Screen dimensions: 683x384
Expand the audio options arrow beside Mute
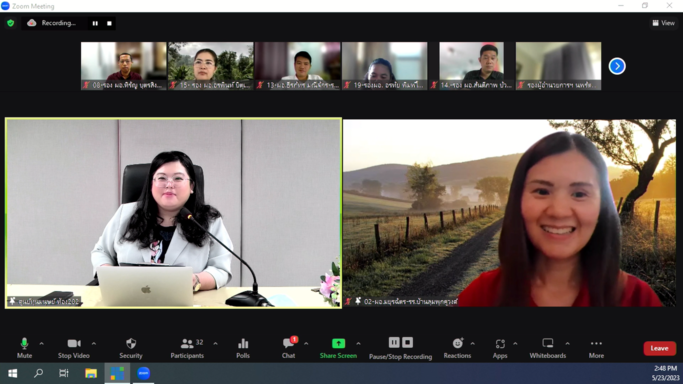click(x=41, y=344)
